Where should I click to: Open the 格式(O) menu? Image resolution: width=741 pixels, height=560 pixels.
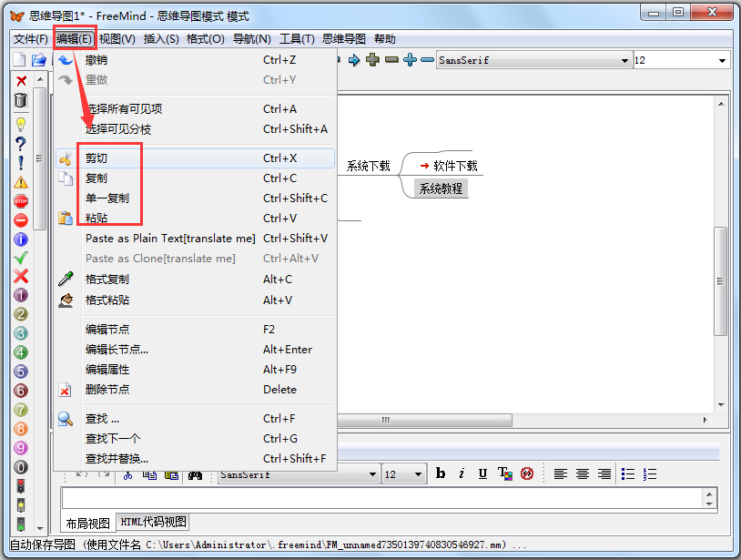point(206,39)
